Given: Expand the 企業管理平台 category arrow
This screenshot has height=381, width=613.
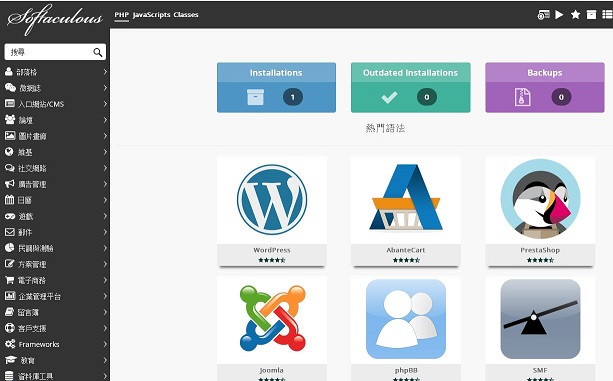Looking at the screenshot, I should click(x=105, y=296).
